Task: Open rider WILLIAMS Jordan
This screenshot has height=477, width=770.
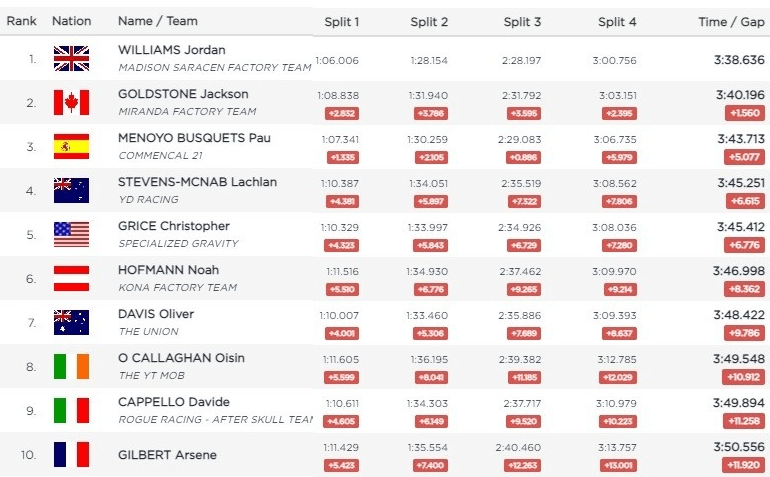Action: point(172,50)
